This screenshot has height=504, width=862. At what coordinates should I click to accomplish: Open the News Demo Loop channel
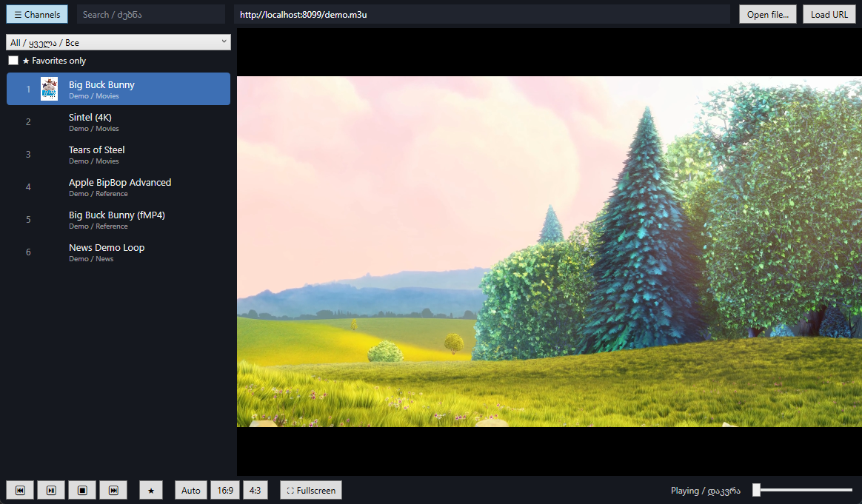click(x=118, y=252)
